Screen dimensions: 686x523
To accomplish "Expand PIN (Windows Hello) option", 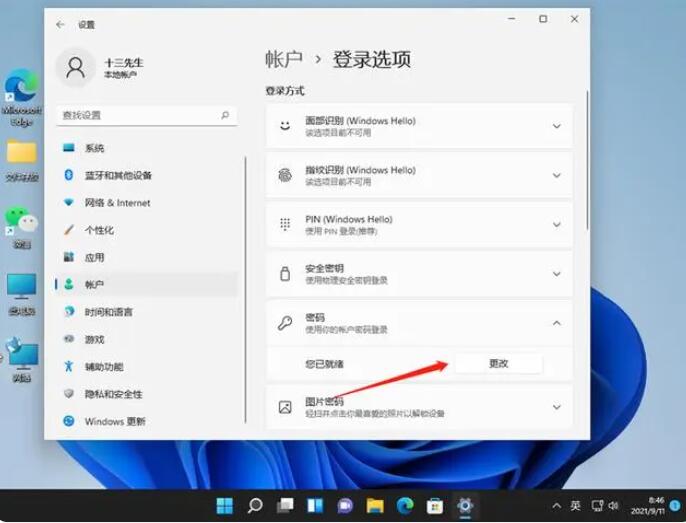I will [x=556, y=225].
